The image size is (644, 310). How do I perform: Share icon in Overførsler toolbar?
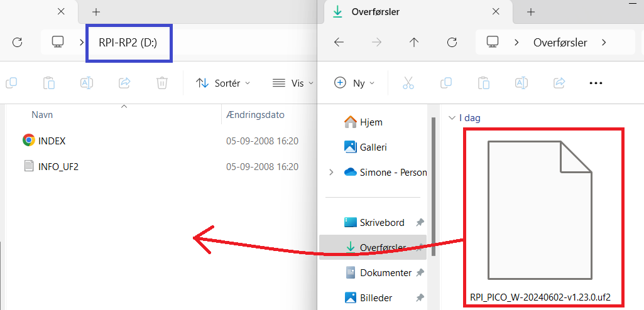pos(559,83)
